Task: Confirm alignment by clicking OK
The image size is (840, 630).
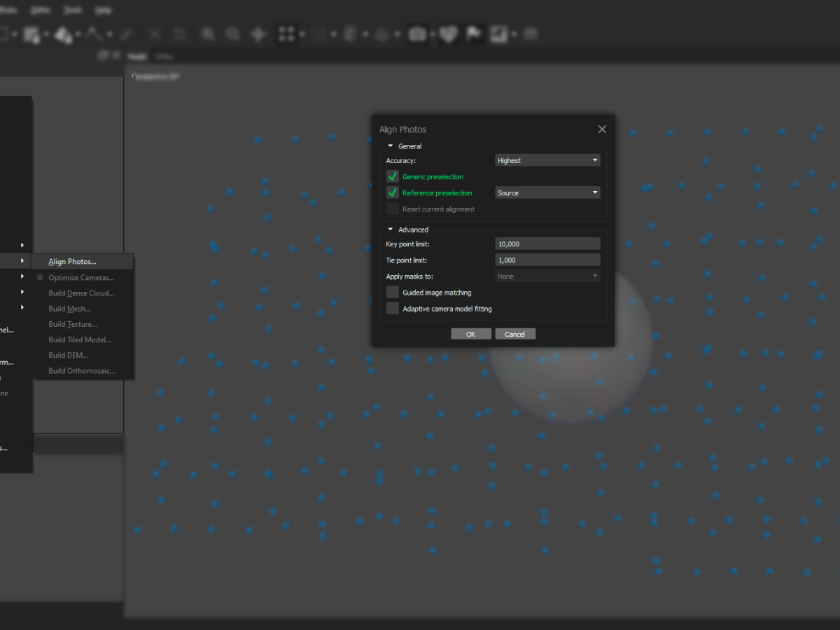Action: (470, 334)
